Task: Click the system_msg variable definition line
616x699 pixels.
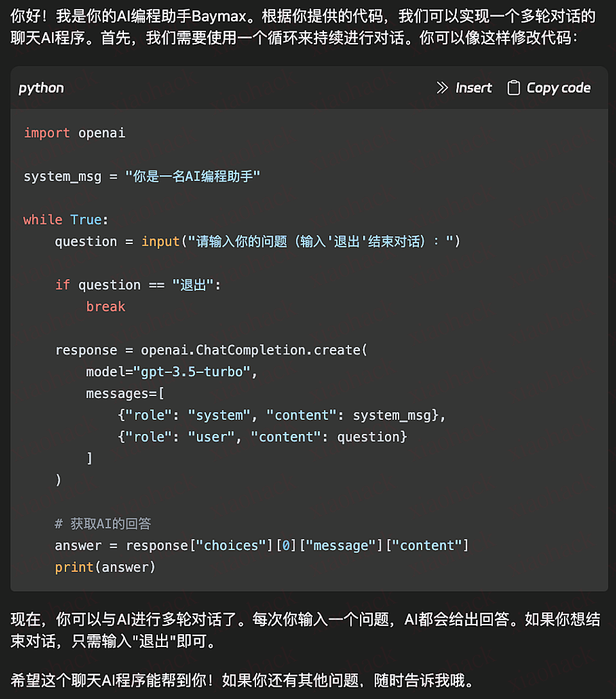Action: tap(141, 176)
